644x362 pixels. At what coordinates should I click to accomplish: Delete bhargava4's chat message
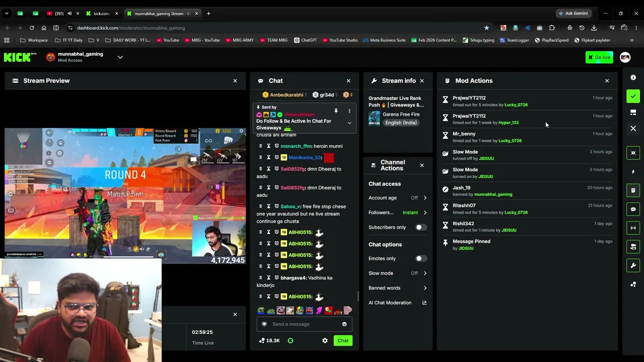coord(261,278)
